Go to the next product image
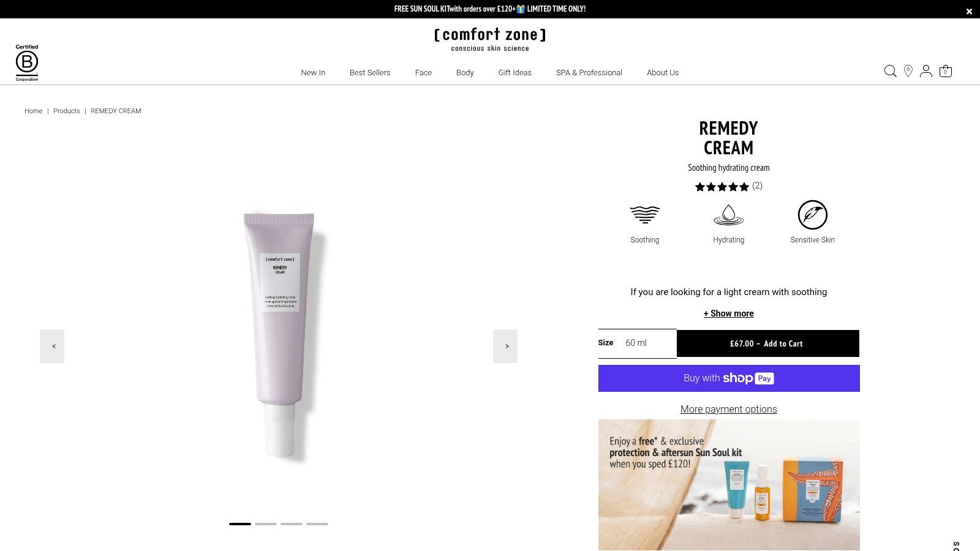980x551 pixels. [x=505, y=346]
